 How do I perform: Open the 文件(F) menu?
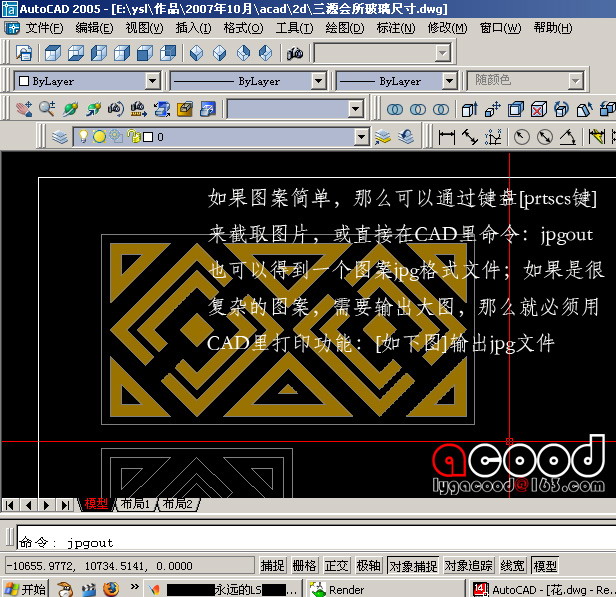tap(44, 28)
